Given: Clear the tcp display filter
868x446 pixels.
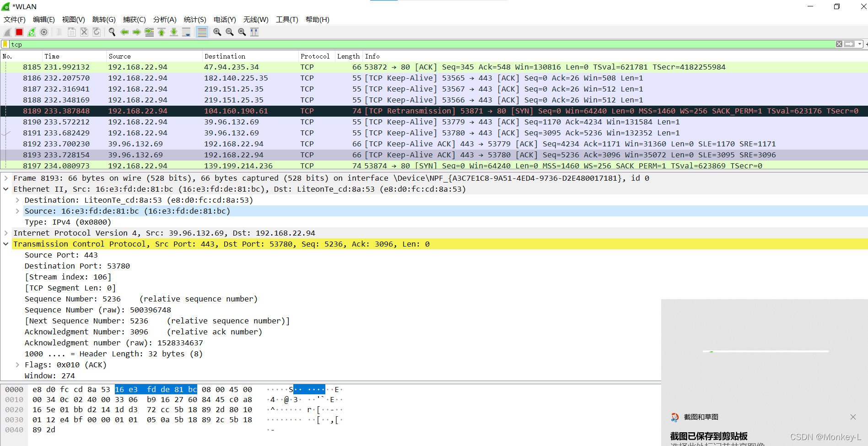Looking at the screenshot, I should (839, 44).
